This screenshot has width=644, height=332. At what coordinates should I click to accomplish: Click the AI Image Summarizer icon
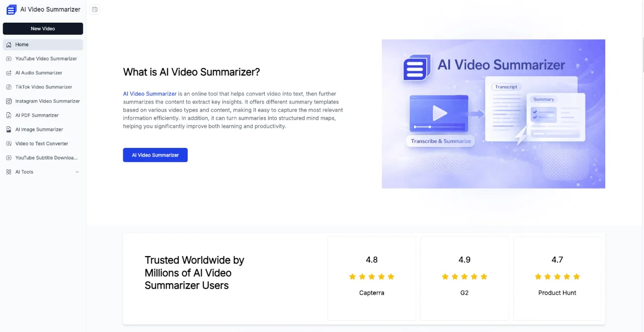pos(9,129)
